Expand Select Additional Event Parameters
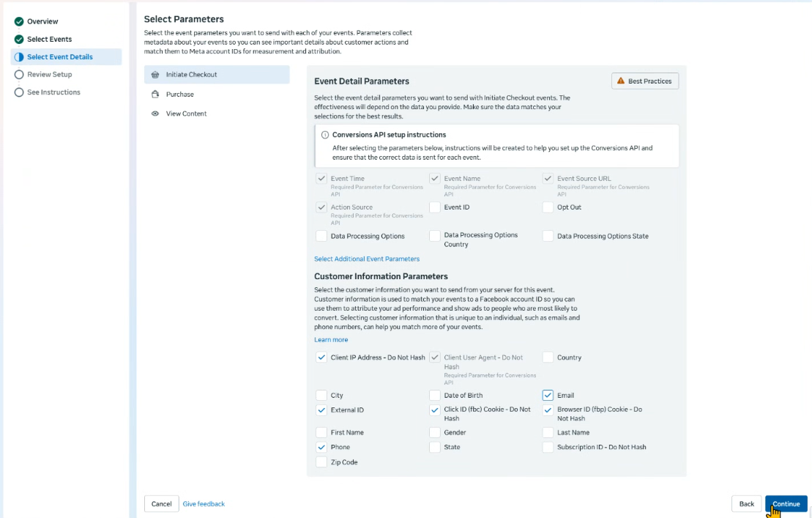812x518 pixels. click(367, 259)
